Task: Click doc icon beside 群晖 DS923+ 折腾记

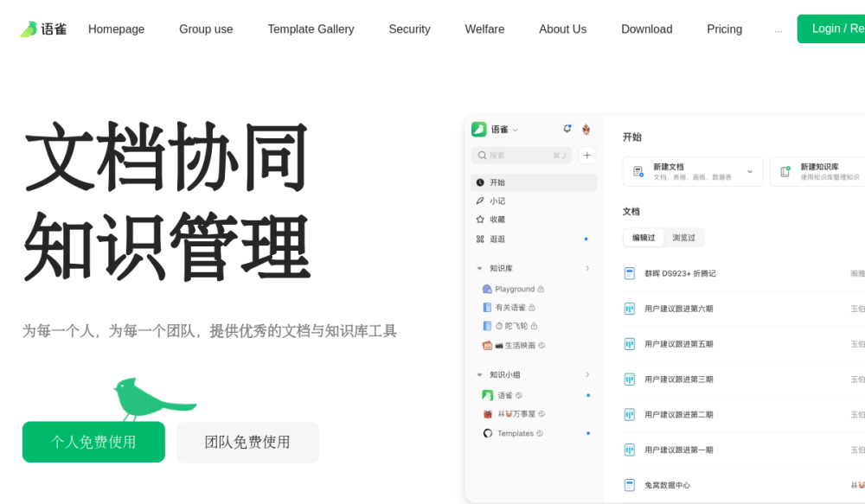Action: pos(630,273)
